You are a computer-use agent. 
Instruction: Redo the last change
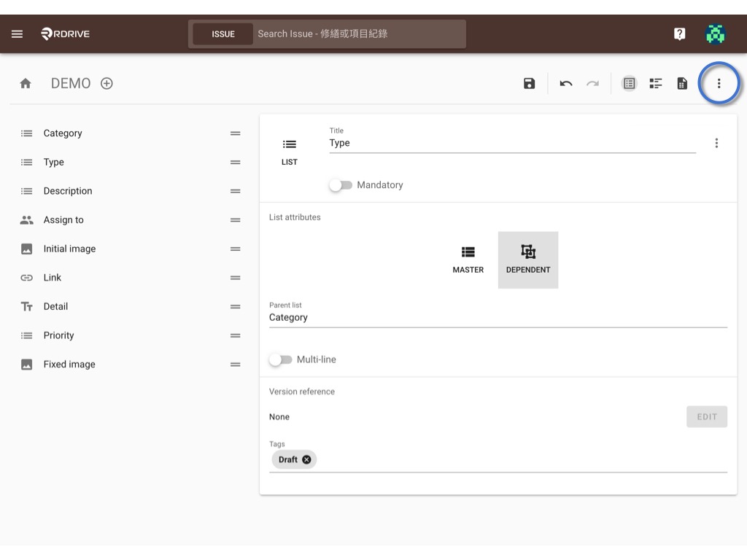(592, 83)
